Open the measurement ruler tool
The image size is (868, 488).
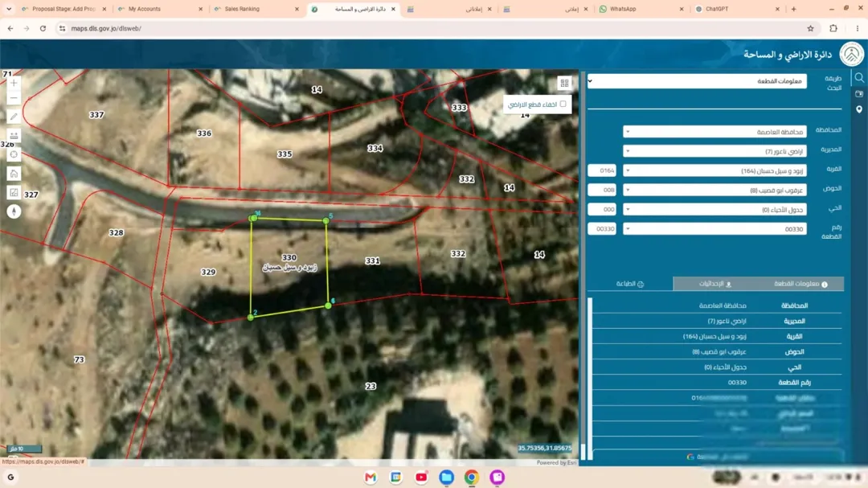[x=14, y=136]
